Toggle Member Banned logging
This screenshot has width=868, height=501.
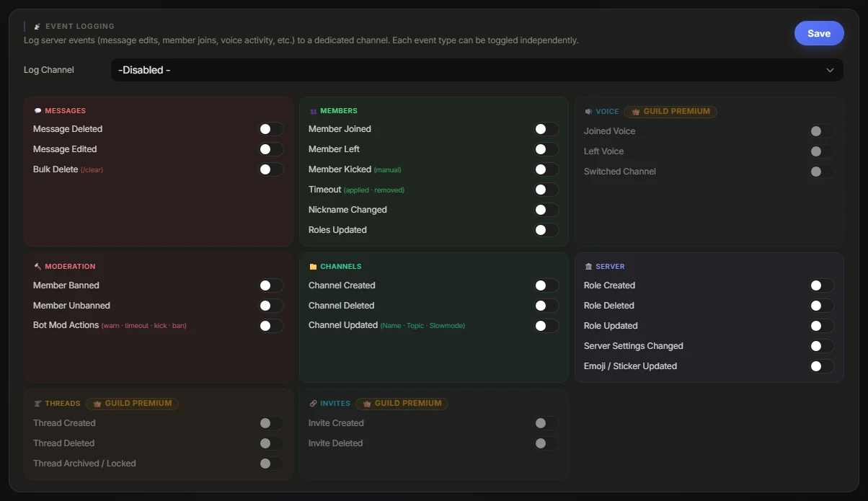click(x=271, y=285)
